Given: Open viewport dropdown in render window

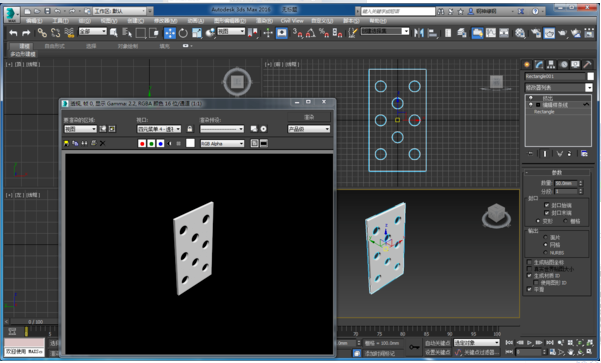Looking at the screenshot, I should click(159, 129).
